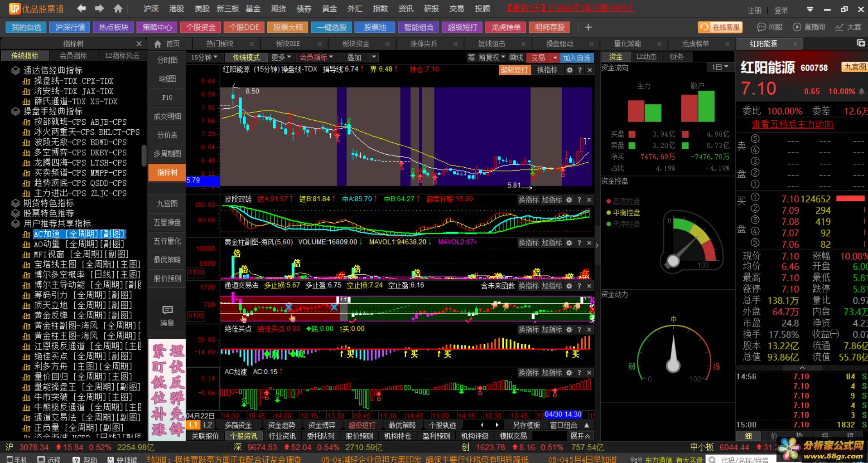Open home via the top house icon

coord(118,8)
